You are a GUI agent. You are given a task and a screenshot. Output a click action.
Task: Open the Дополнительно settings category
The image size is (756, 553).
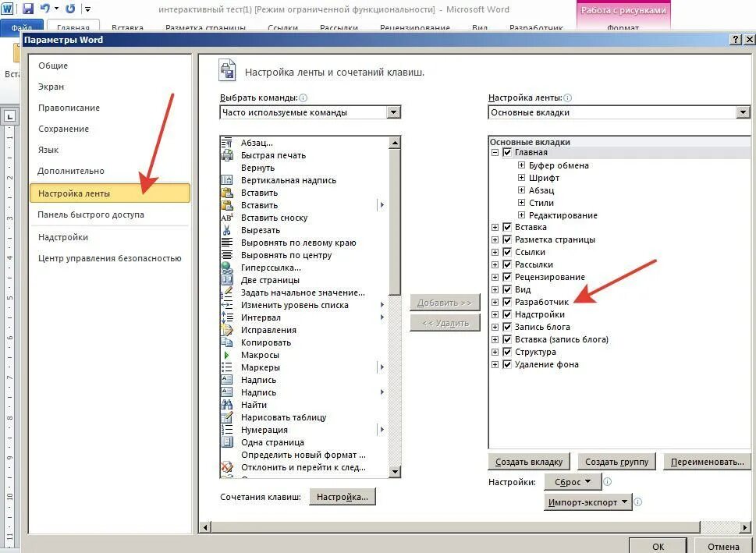click(110, 171)
